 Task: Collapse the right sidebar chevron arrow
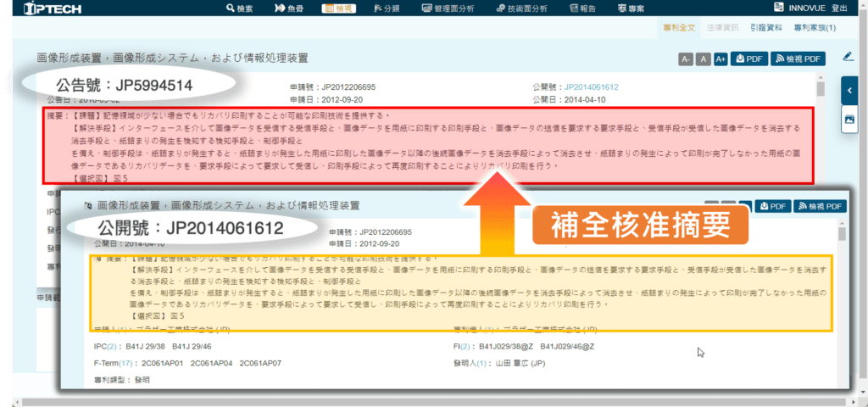click(849, 89)
